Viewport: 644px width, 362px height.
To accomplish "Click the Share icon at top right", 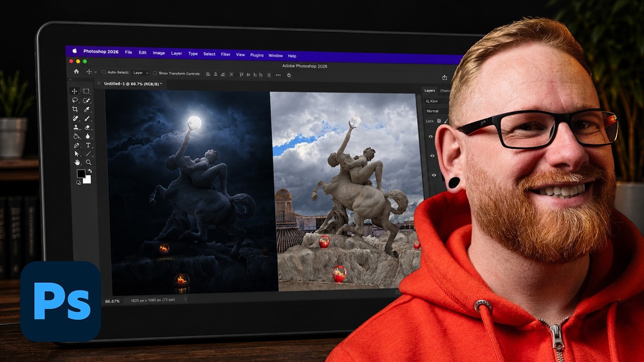I will coord(444,77).
